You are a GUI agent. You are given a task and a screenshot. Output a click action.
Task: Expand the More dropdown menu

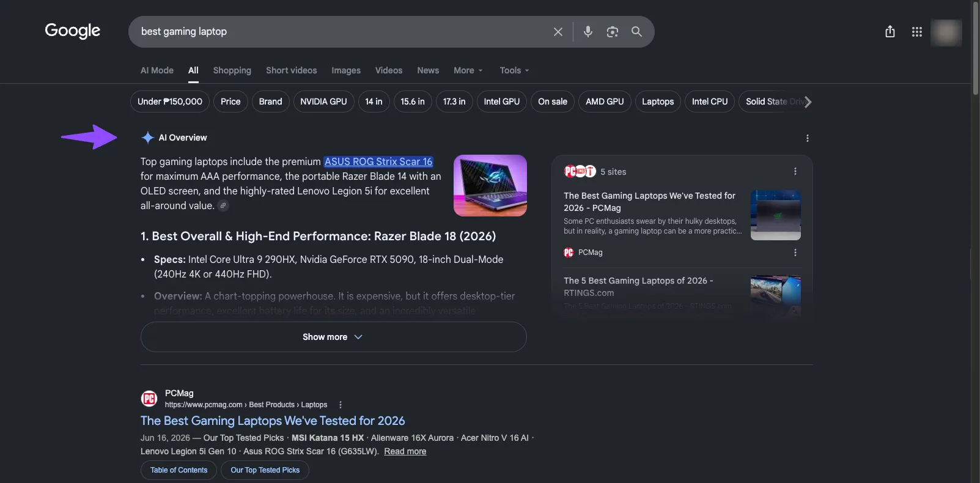[x=468, y=70]
